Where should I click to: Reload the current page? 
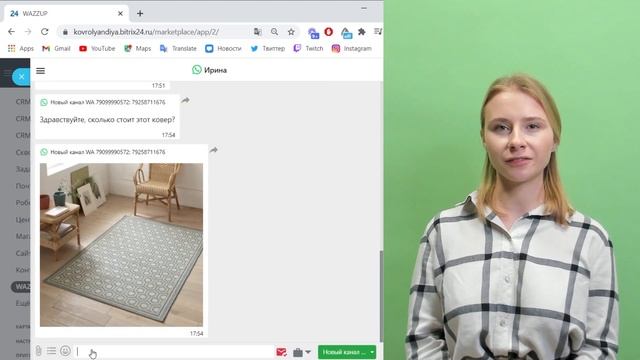coord(44,32)
